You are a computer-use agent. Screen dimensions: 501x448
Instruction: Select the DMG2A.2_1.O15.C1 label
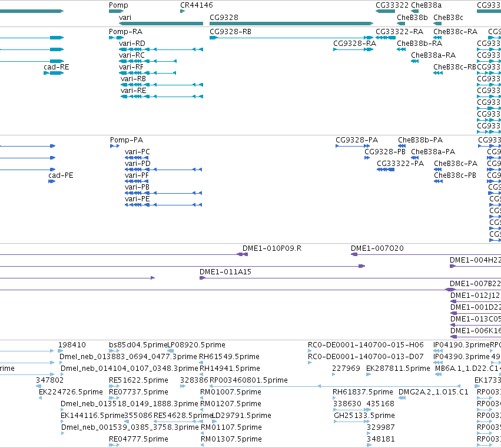coord(433,392)
